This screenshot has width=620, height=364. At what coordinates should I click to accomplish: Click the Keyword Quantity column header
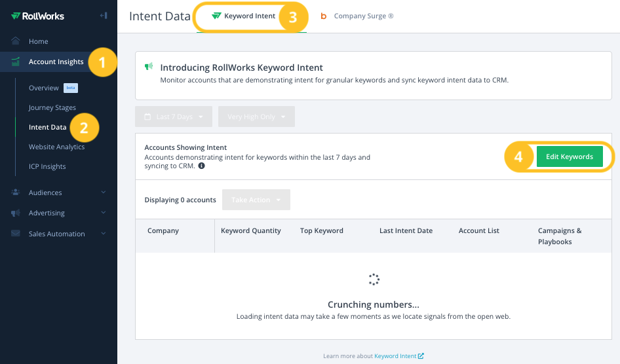251,230
